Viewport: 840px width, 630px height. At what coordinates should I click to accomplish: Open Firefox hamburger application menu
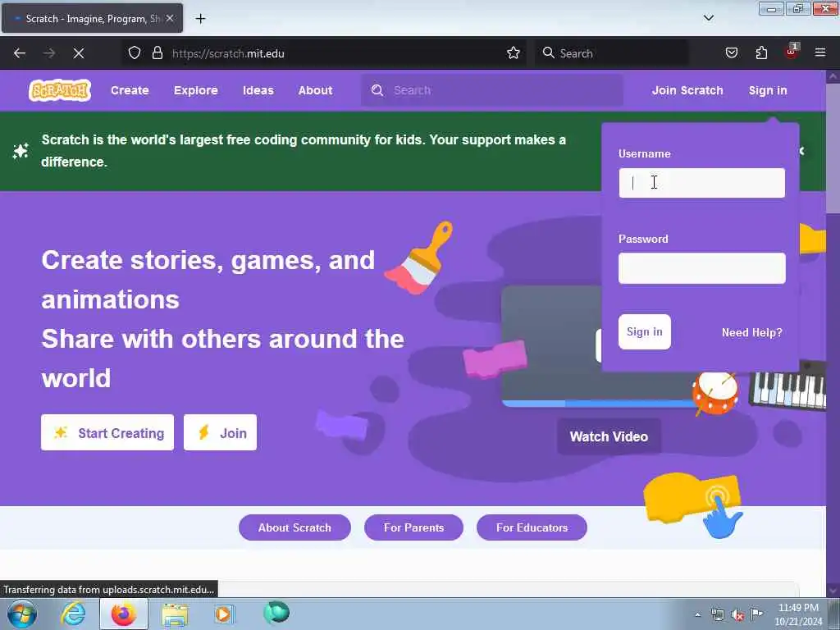click(820, 52)
